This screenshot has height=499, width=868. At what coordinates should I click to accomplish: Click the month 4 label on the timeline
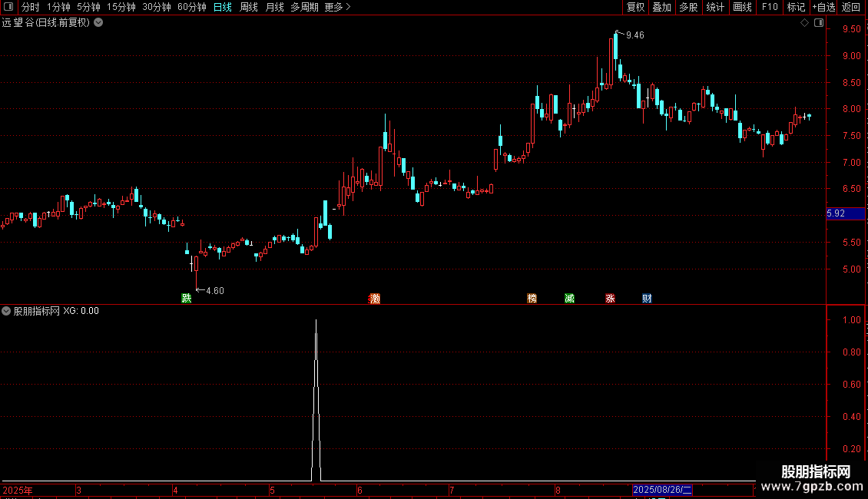(x=175, y=490)
